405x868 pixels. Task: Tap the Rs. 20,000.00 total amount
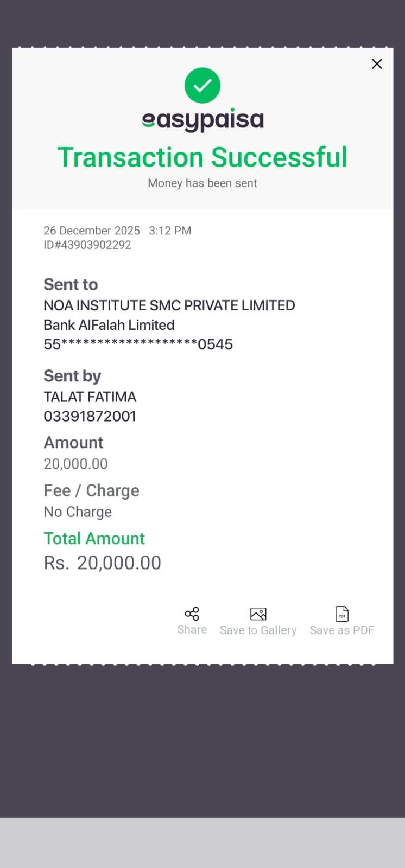tap(103, 563)
